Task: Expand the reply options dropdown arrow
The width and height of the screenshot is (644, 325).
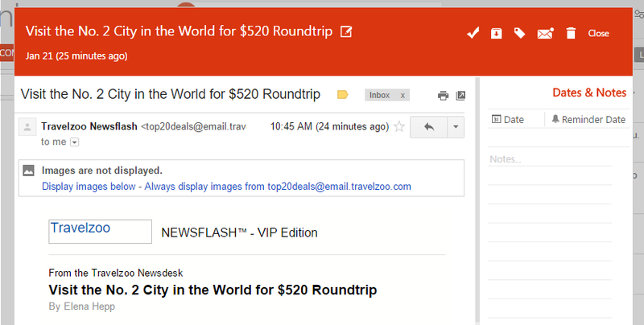Action: [456, 127]
